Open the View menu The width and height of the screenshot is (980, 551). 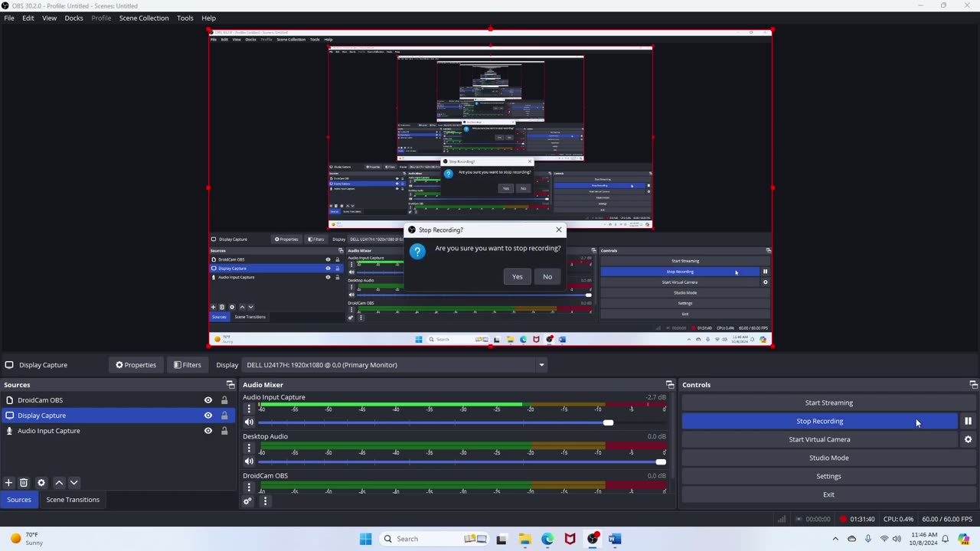coord(49,18)
